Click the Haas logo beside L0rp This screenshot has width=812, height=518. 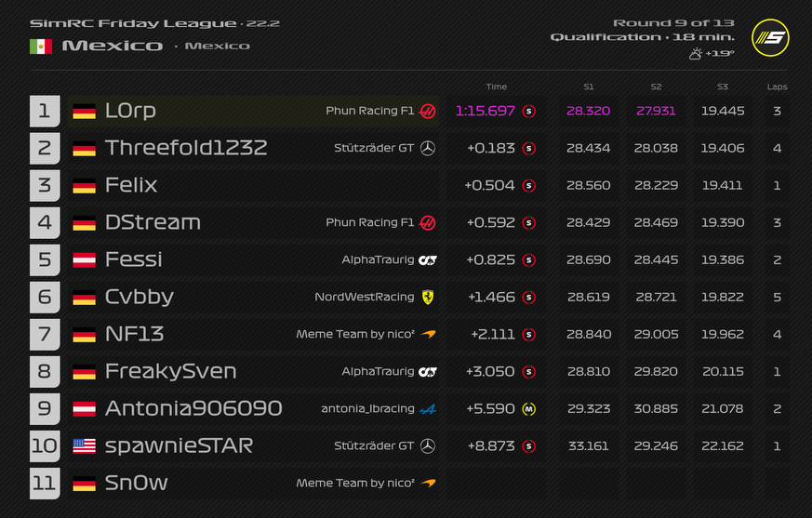[x=428, y=111]
